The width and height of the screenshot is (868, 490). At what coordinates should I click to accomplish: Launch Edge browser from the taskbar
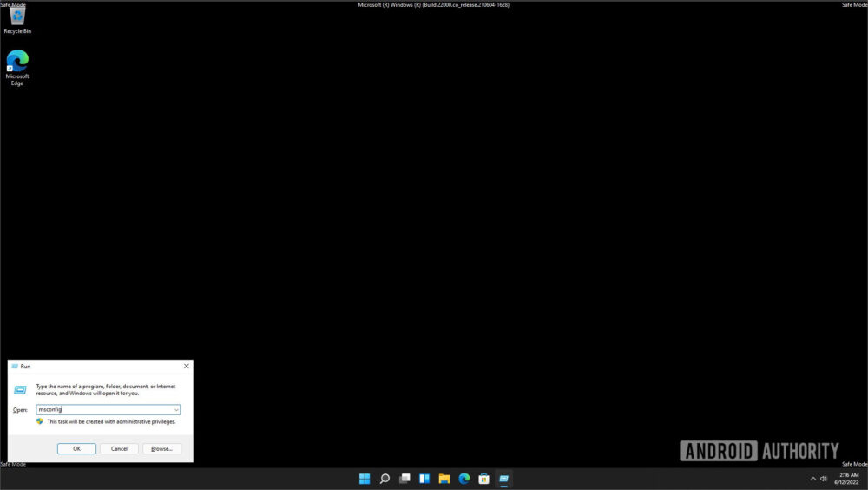464,479
